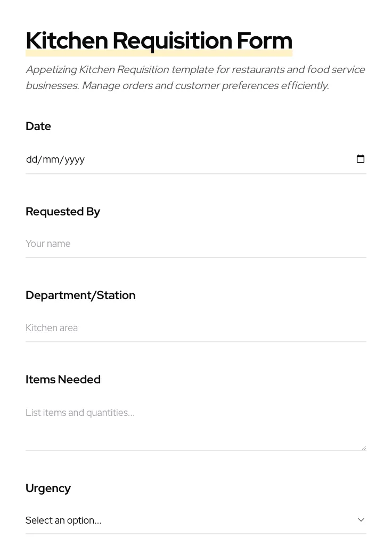Click the 'List items and quantities…' placeholder text
392x546 pixels.
(x=80, y=413)
